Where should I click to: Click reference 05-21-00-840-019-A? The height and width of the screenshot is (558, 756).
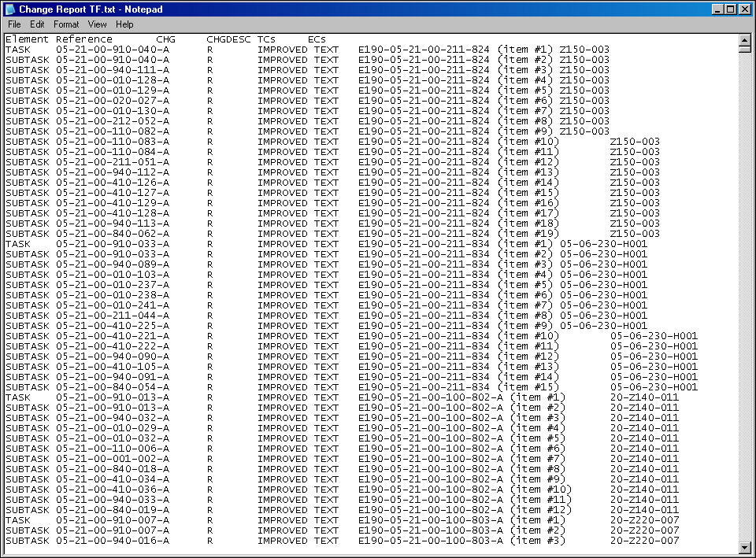pos(113,510)
